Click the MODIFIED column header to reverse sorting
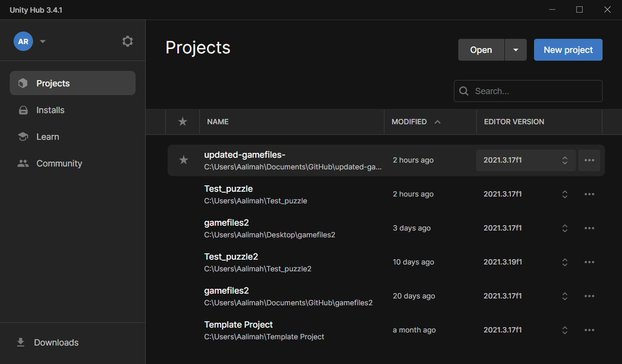Viewport: 622px width, 364px height. (x=409, y=122)
